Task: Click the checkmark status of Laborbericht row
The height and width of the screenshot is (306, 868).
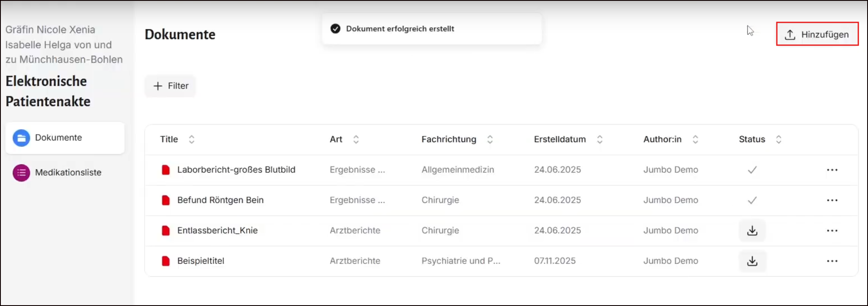Action: tap(752, 170)
